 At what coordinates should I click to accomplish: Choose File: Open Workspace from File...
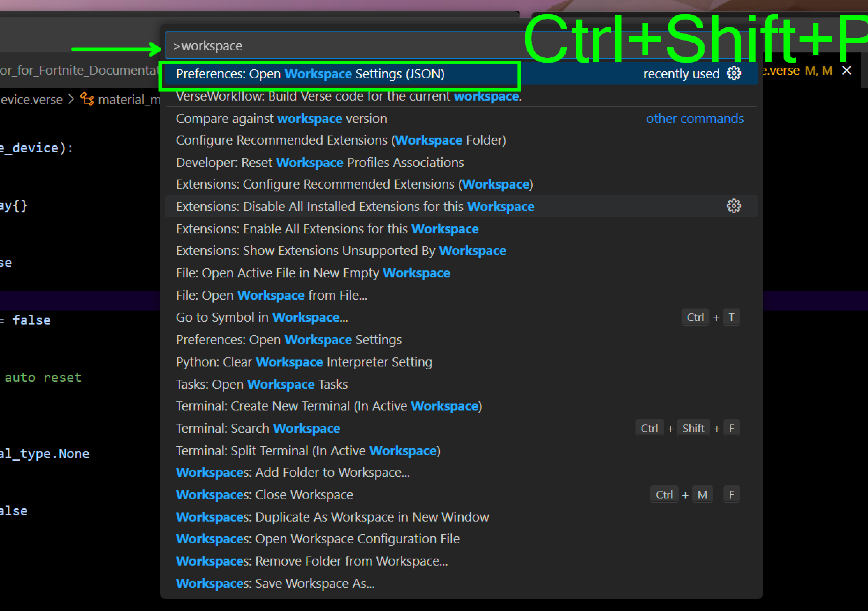[271, 295]
